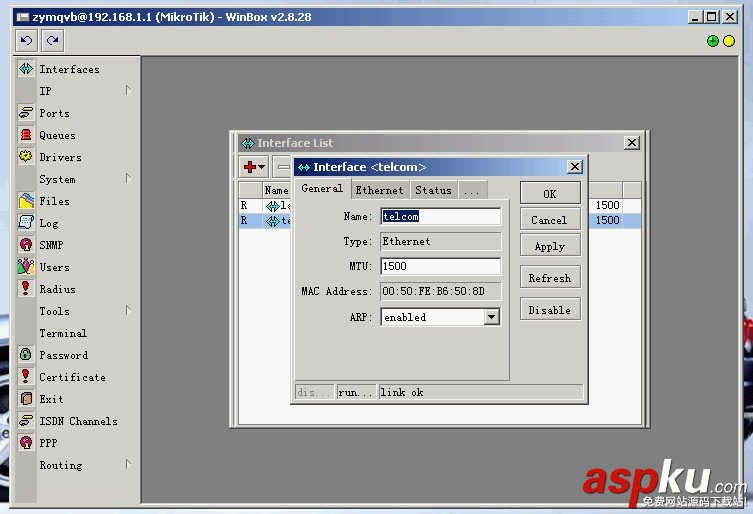This screenshot has height=514, width=753.
Task: Open SNMP via its icon
Action: (26, 245)
